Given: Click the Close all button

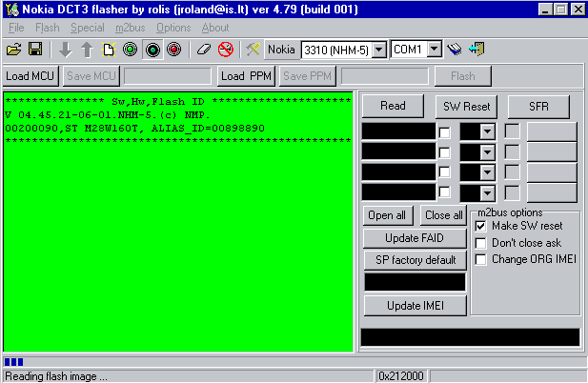Looking at the screenshot, I should point(444,215).
